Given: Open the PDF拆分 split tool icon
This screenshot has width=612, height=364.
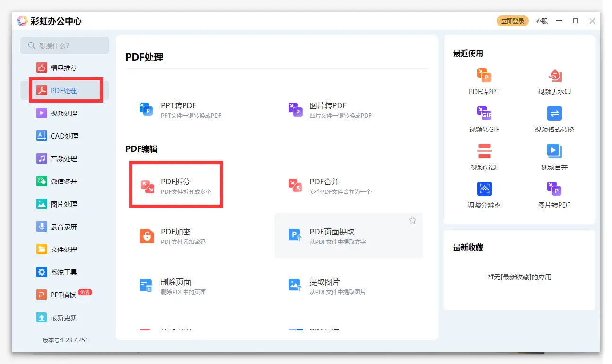Looking at the screenshot, I should point(148,186).
